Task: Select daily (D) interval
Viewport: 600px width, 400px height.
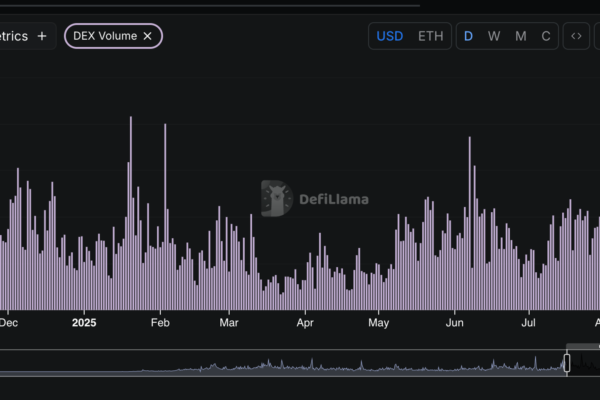Action: [x=468, y=36]
